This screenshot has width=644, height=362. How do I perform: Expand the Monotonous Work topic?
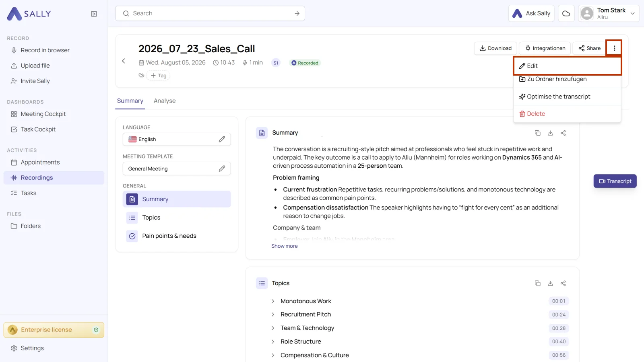click(273, 301)
